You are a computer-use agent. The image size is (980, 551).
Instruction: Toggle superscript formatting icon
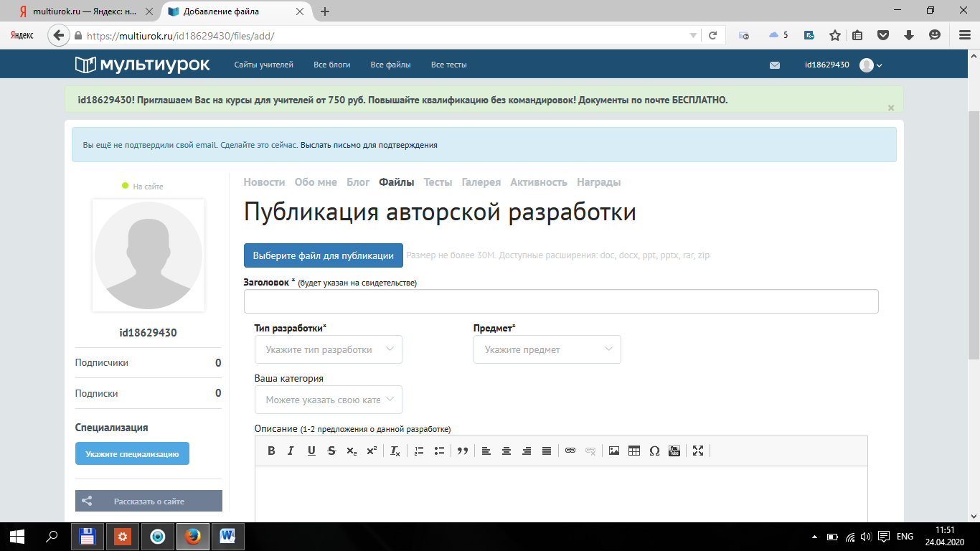[x=372, y=451]
